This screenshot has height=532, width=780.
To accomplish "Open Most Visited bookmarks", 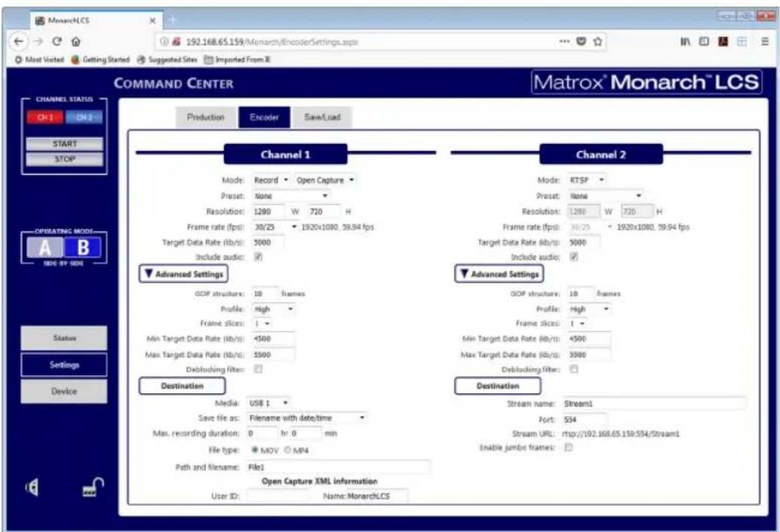I will tap(39, 60).
